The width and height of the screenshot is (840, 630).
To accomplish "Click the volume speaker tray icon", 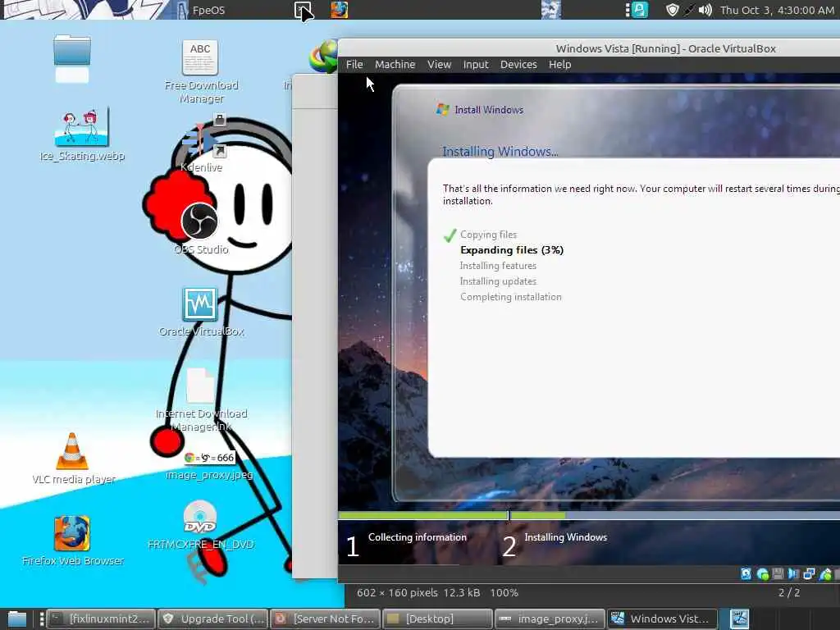I will click(x=705, y=10).
